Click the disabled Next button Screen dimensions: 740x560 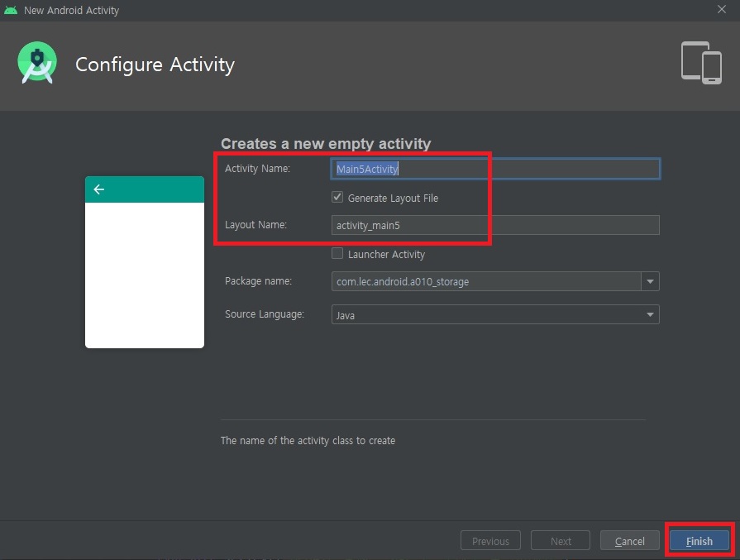click(x=561, y=541)
